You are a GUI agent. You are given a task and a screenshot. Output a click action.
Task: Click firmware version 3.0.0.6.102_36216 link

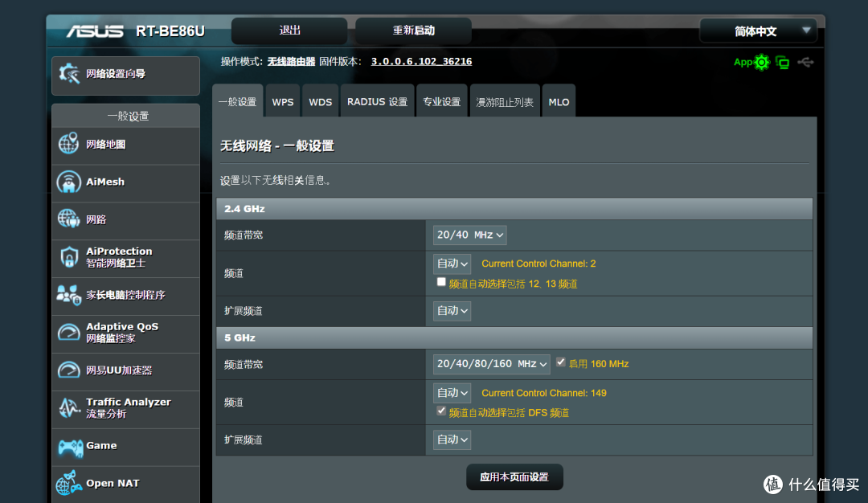[421, 61]
